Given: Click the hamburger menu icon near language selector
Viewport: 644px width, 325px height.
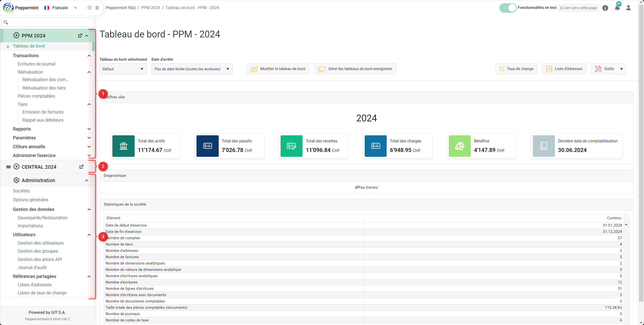Looking at the screenshot, I should pyautogui.click(x=97, y=8).
